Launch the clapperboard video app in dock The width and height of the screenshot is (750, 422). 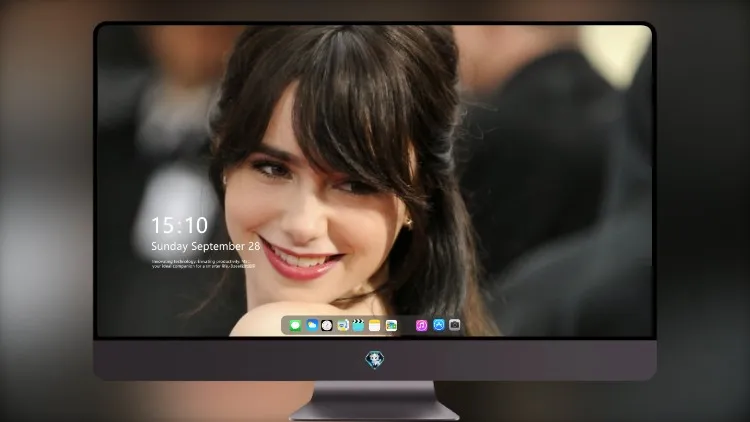click(x=358, y=326)
